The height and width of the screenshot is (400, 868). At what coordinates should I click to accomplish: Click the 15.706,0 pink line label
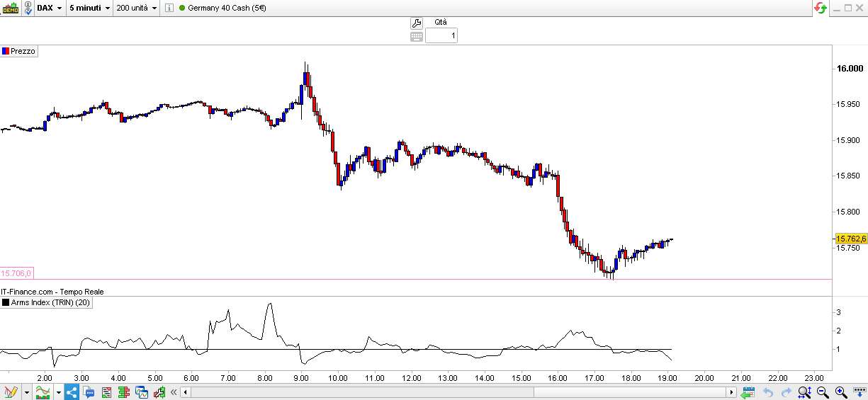pos(17,273)
